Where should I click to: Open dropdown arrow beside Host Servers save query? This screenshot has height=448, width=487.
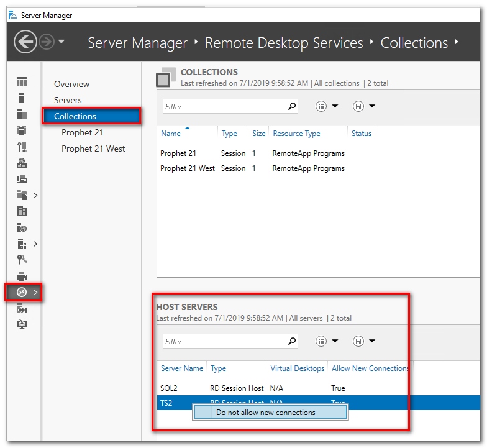372,341
